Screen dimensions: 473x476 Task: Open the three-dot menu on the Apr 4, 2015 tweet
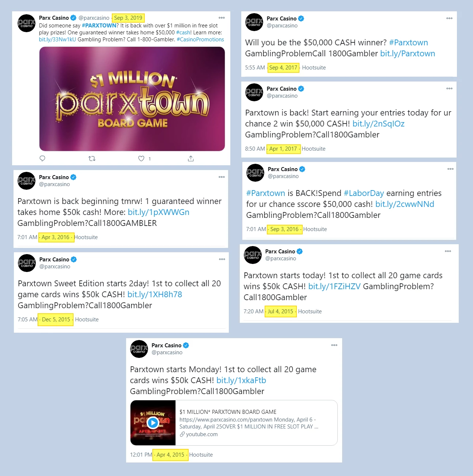tap(334, 345)
